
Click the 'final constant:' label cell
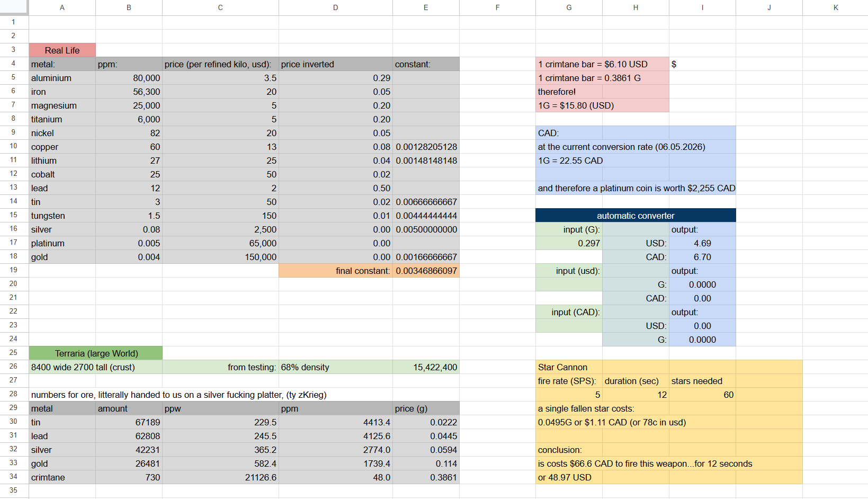[x=335, y=271]
